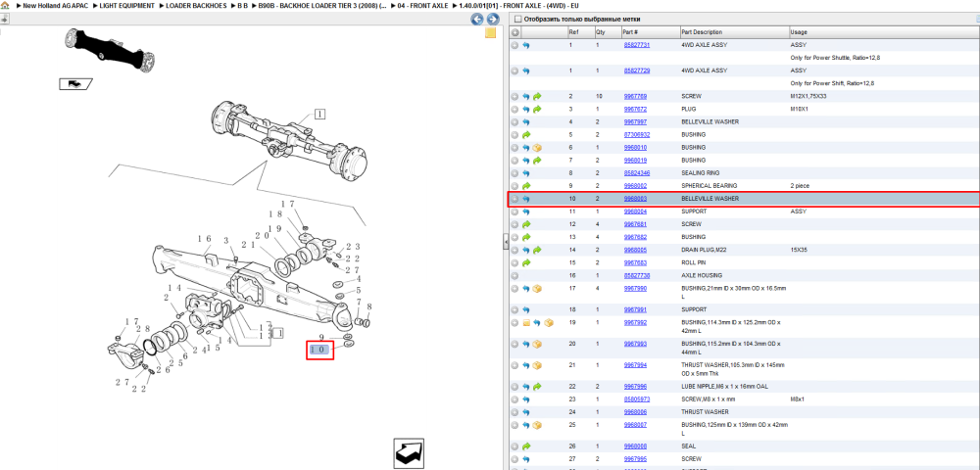Open LIGHT EQUIPMENT breadcrumb
This screenshot has width=980, height=470.
(126, 5)
